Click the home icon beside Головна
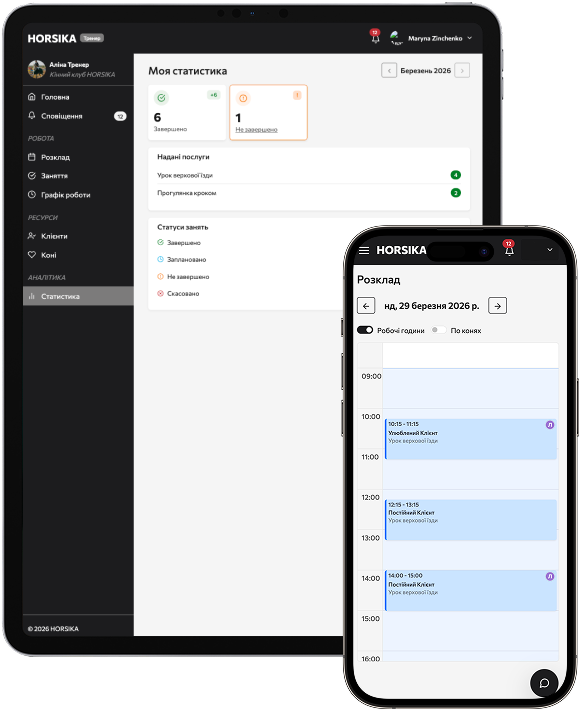The height and width of the screenshot is (710, 580). (x=32, y=96)
